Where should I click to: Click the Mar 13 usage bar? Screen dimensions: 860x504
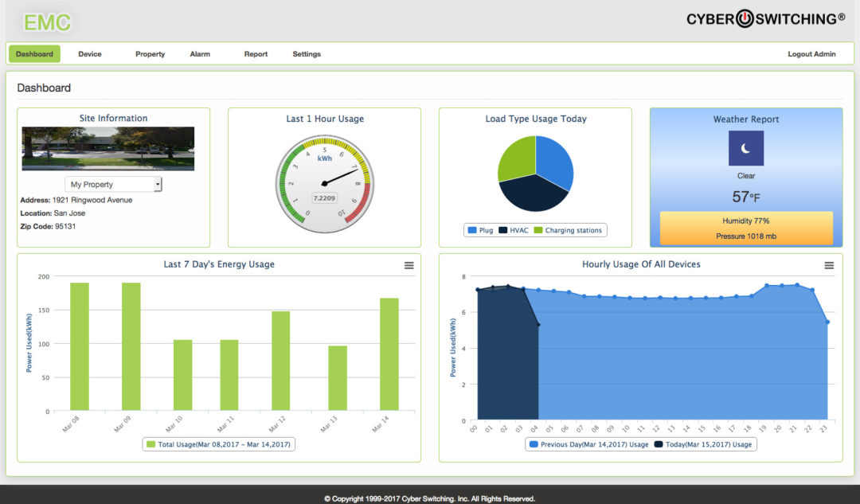pyautogui.click(x=338, y=378)
